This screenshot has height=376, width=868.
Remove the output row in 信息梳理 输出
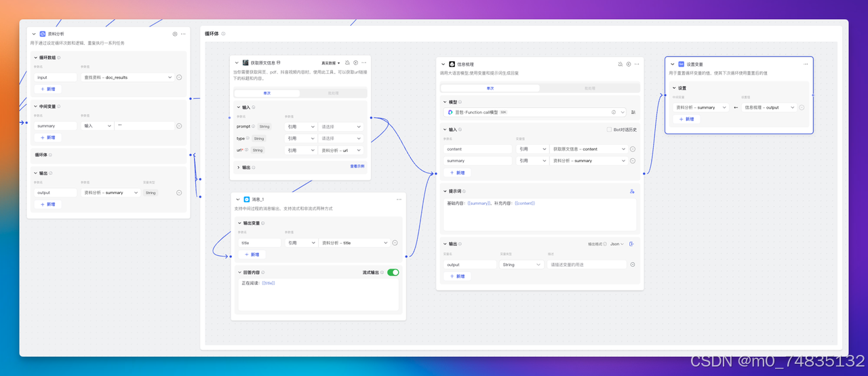point(633,265)
